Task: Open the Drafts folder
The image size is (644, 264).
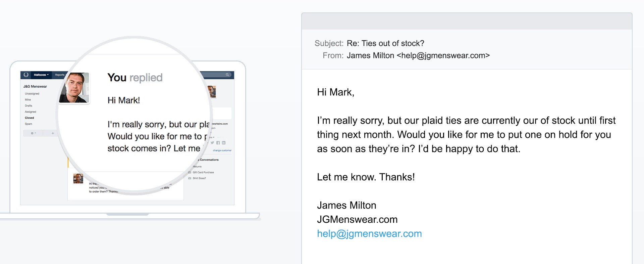Action: pyautogui.click(x=29, y=106)
